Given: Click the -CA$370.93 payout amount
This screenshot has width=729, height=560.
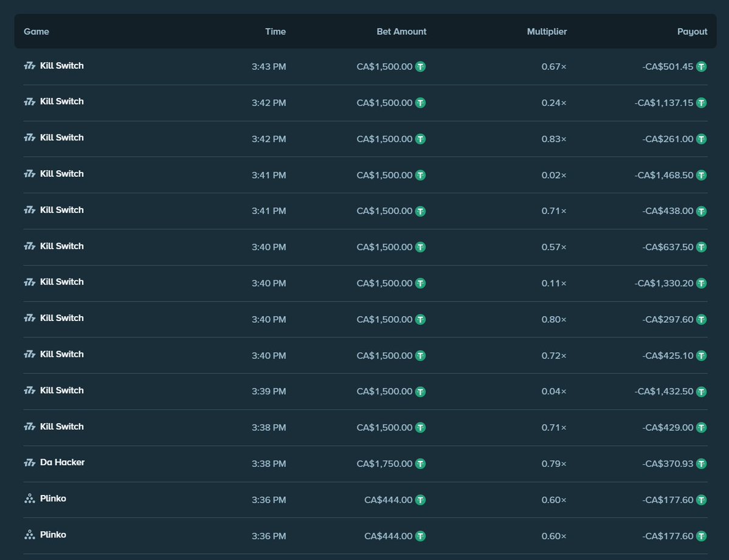Looking at the screenshot, I should 668,464.
